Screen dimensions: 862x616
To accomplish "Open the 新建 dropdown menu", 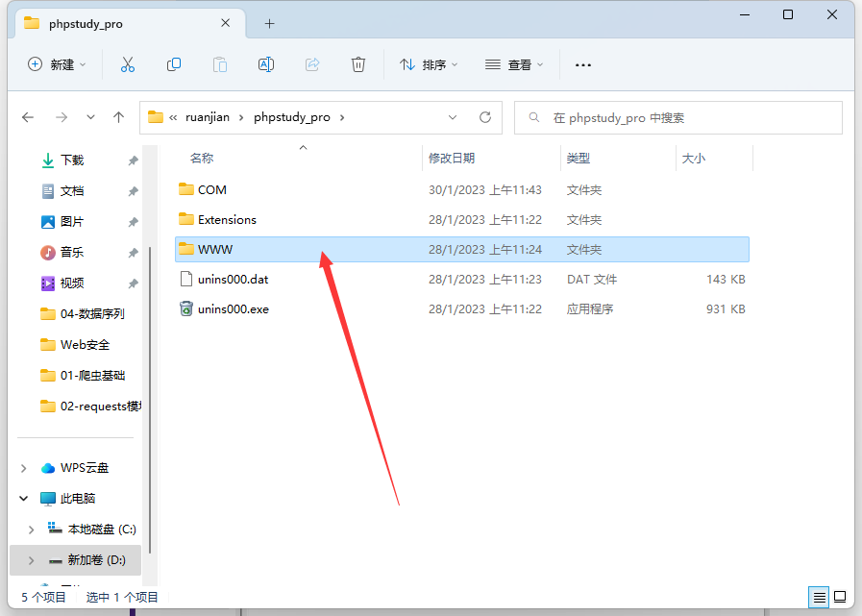I will pos(57,65).
